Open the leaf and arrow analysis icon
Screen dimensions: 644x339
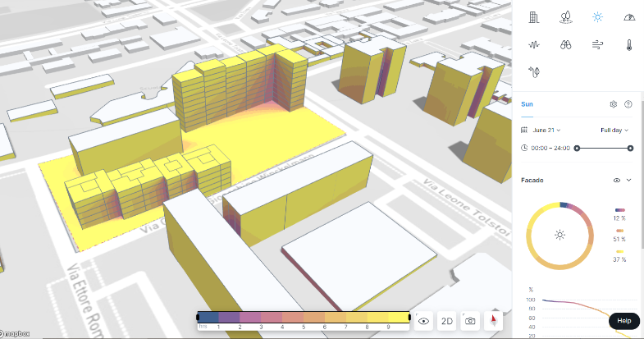coord(533,72)
